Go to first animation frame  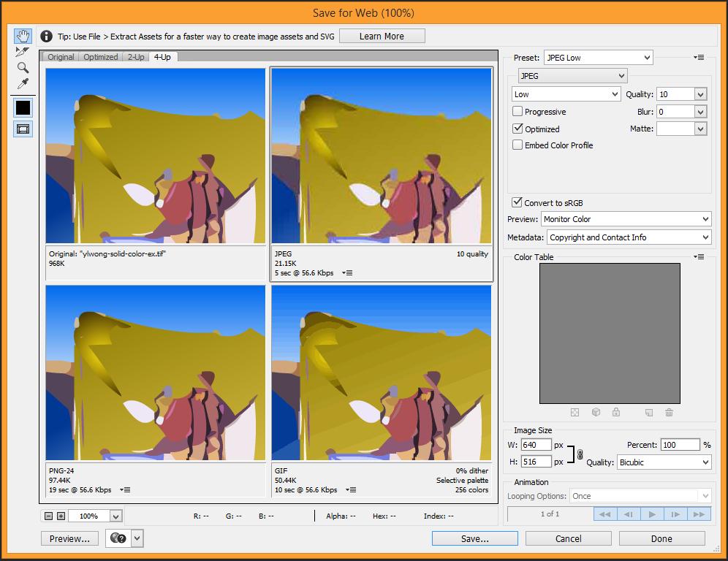pos(605,514)
